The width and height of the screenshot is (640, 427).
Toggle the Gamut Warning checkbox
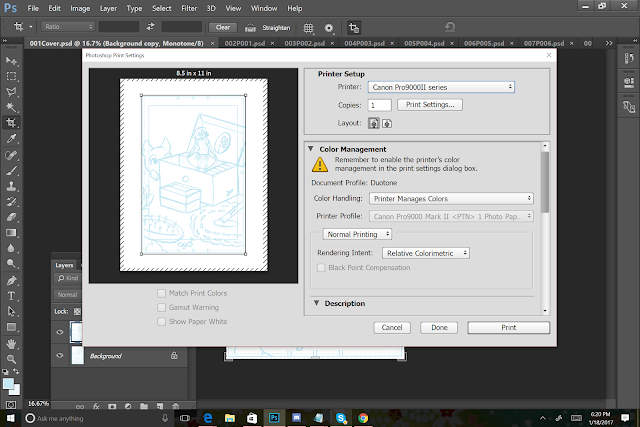[162, 306]
